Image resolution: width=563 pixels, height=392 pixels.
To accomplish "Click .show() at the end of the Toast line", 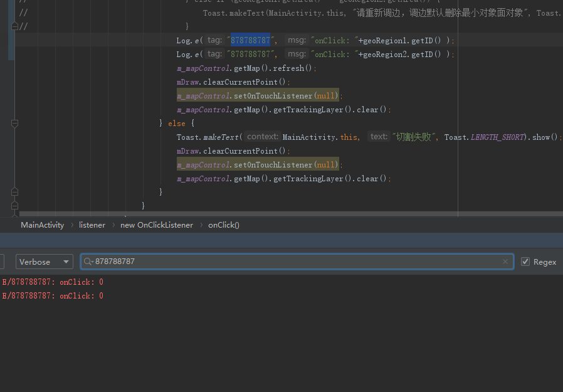I will pyautogui.click(x=544, y=137).
